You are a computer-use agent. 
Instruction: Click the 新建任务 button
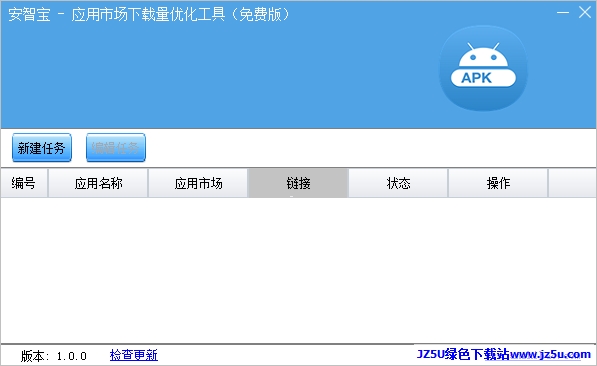[x=42, y=147]
